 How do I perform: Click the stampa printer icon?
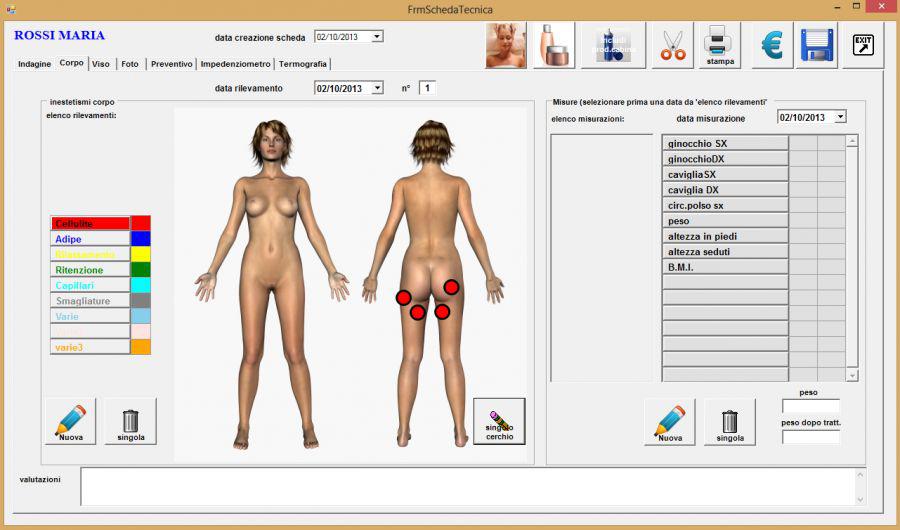719,46
